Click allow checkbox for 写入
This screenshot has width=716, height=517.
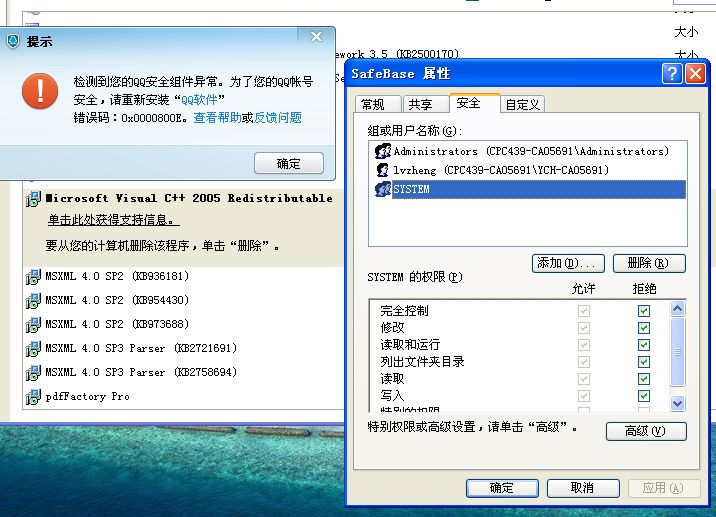coord(584,396)
